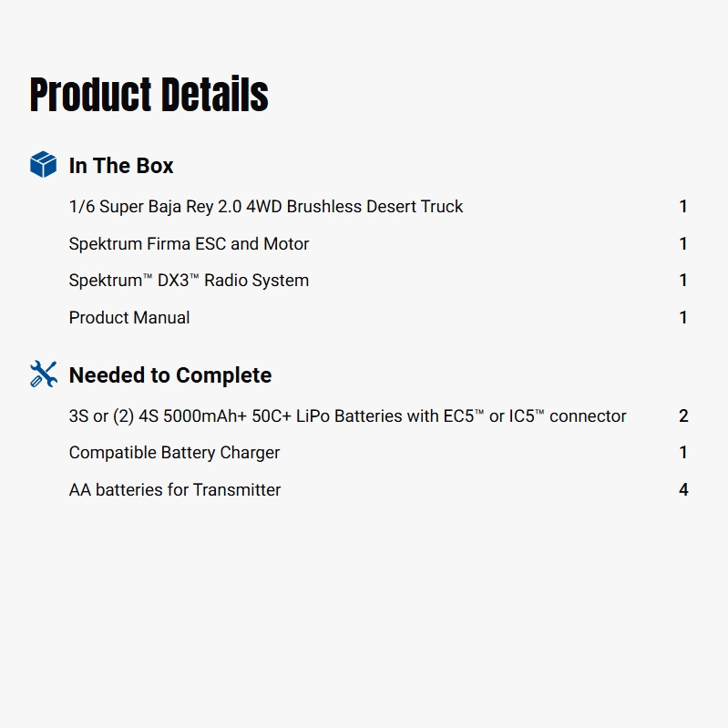The width and height of the screenshot is (728, 728).
Task: Click quantity 4 for AA batteries
Action: coord(683,490)
